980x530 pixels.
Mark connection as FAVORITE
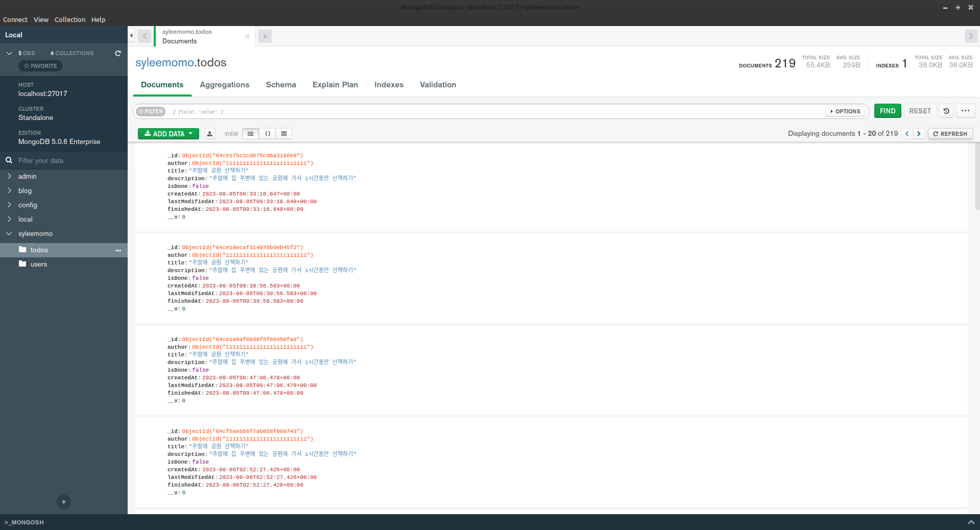(40, 66)
